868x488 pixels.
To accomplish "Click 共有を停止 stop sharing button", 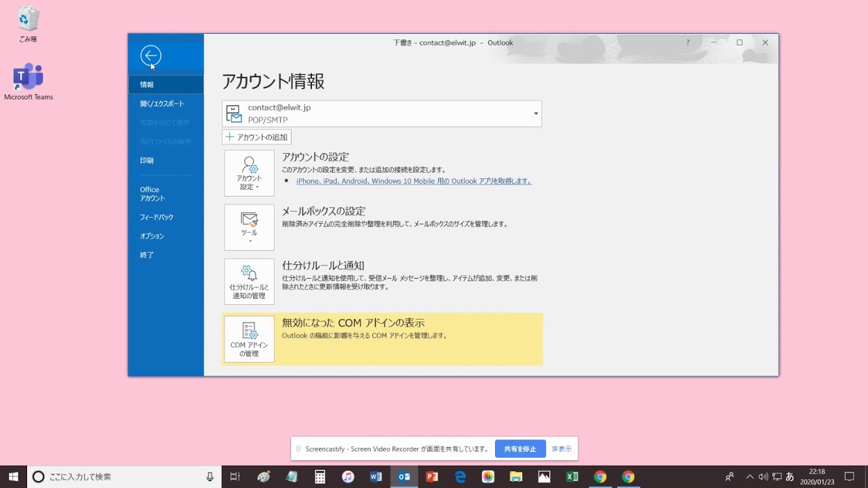I will pyautogui.click(x=520, y=449).
